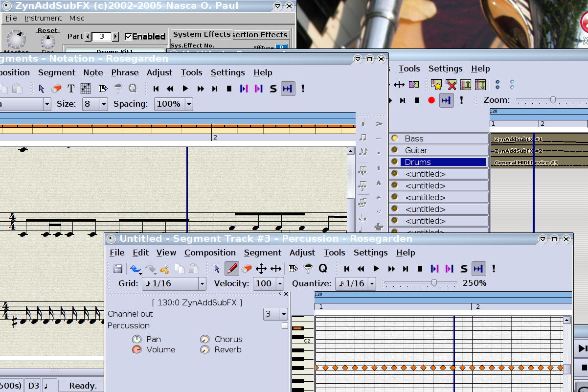Select the arrow pointer tool in Percussion editor
The width and height of the screenshot is (588, 392).
[x=218, y=269]
